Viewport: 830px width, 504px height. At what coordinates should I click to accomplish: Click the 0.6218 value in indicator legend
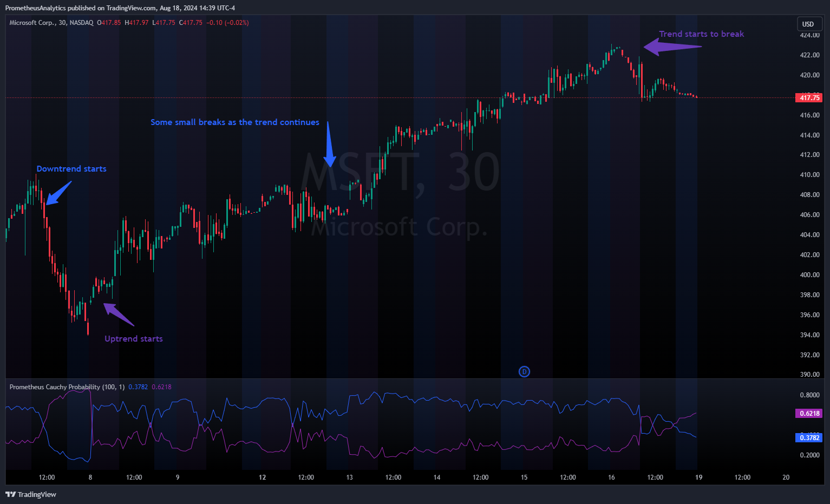coord(161,387)
